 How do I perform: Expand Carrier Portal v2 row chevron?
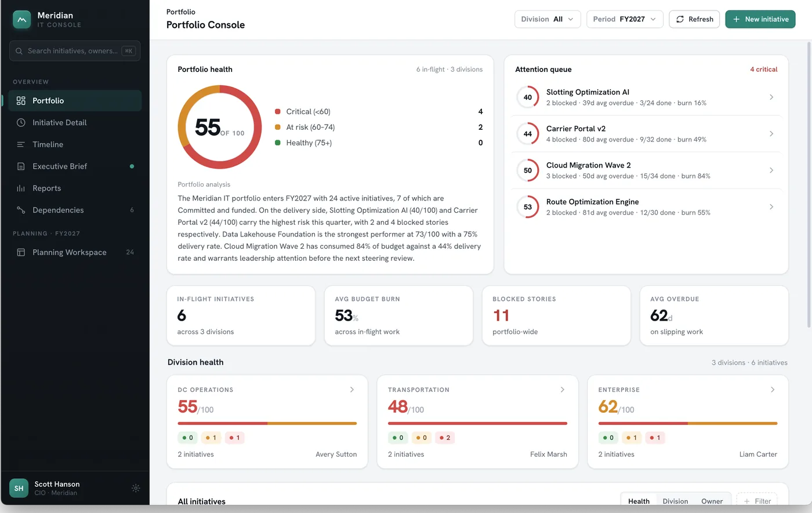[771, 134]
